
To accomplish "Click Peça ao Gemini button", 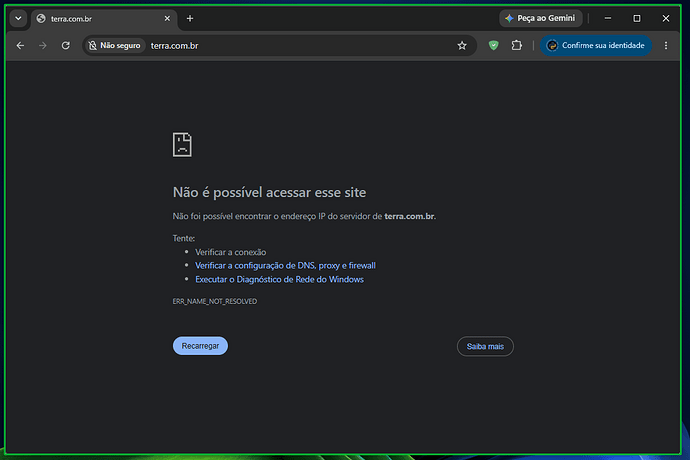I will 540,18.
